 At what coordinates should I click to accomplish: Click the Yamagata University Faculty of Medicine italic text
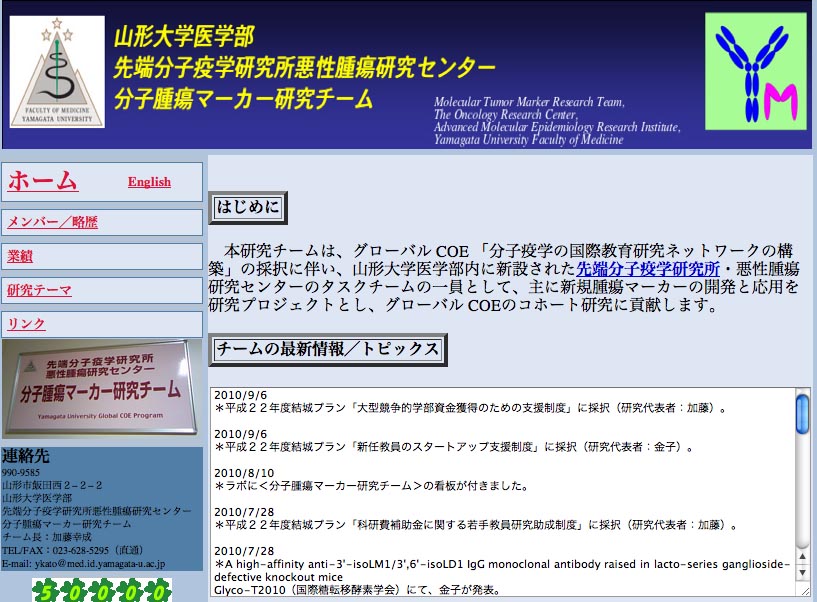pyautogui.click(x=528, y=140)
